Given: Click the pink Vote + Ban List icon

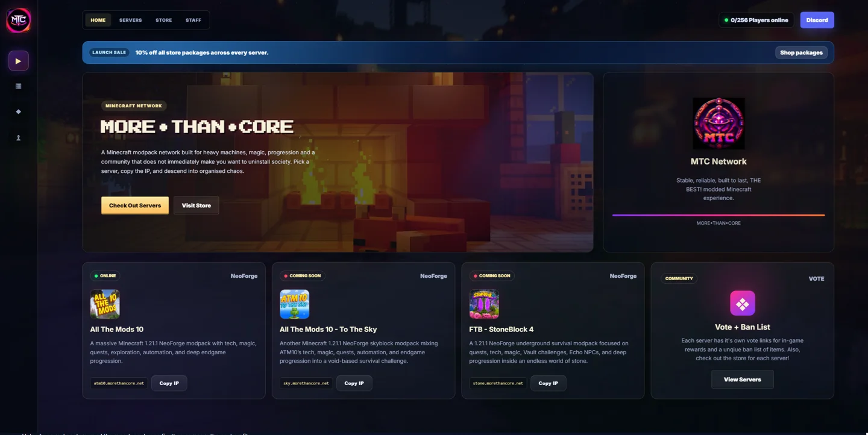Looking at the screenshot, I should pyautogui.click(x=743, y=303).
